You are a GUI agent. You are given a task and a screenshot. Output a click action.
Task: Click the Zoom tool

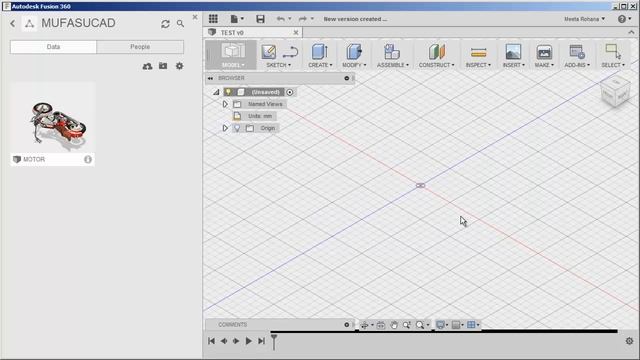tap(407, 325)
